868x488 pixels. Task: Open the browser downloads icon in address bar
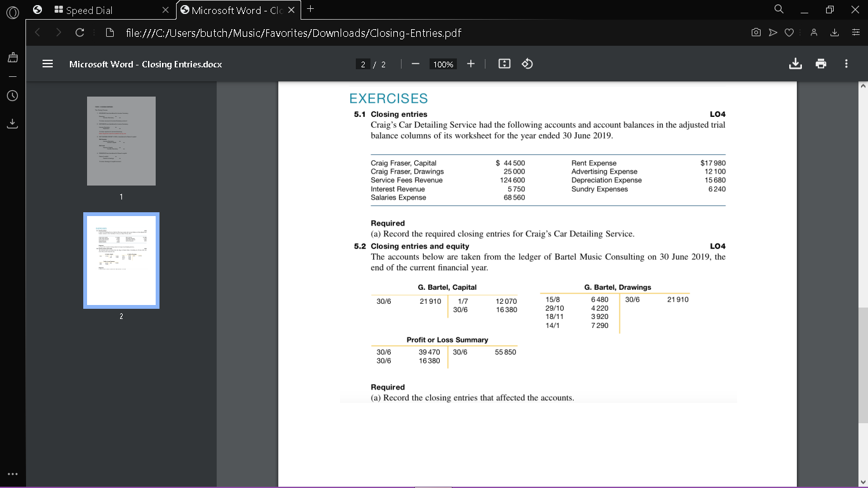tap(835, 33)
